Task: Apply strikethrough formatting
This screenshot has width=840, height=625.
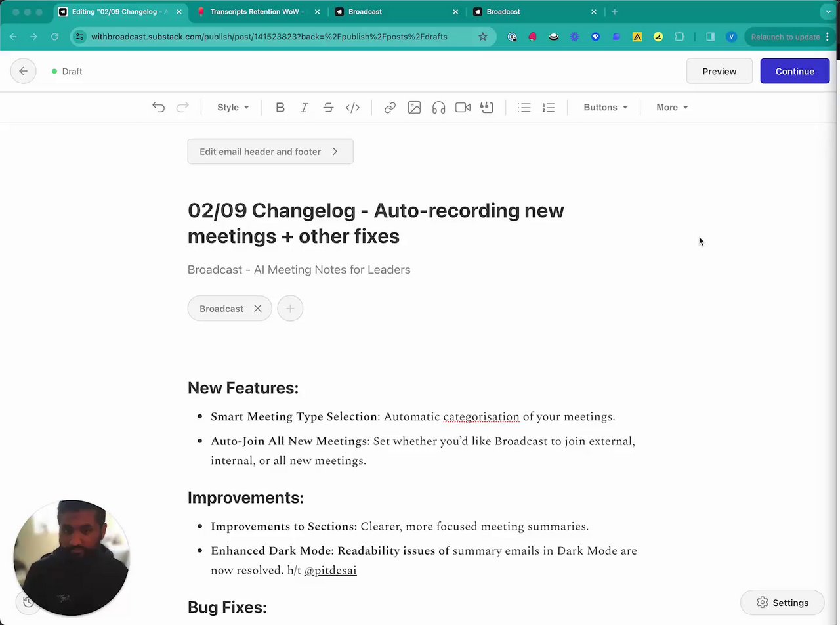Action: (328, 107)
